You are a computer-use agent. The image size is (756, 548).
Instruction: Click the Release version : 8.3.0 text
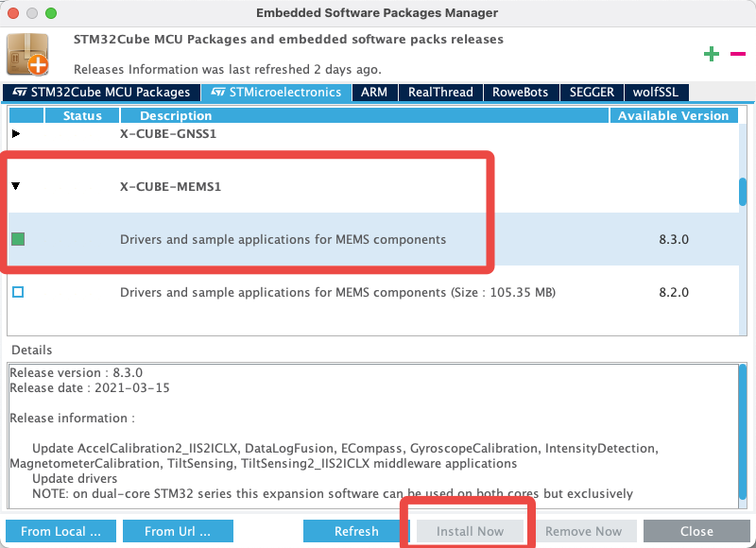tap(77, 372)
